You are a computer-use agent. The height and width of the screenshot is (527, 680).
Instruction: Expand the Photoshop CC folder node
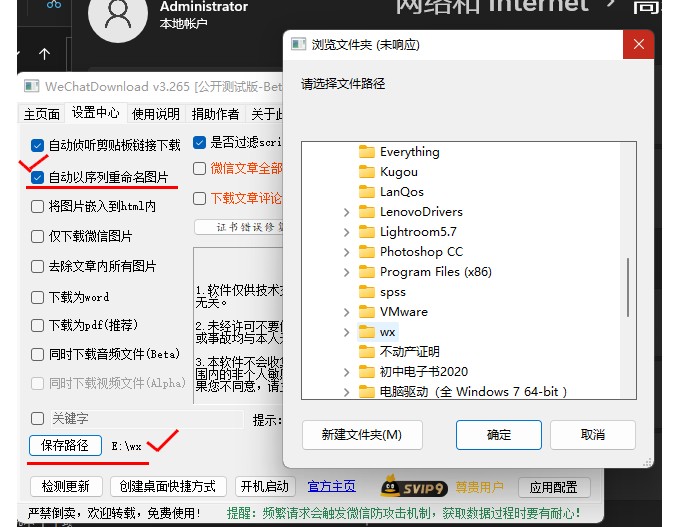point(347,252)
